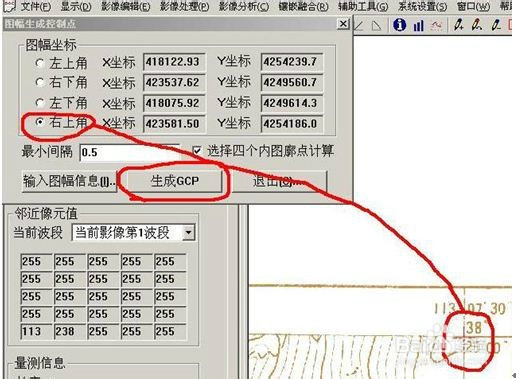The image size is (516, 379).
Task: Open the 显示(D) menu
Action: pyautogui.click(x=76, y=6)
